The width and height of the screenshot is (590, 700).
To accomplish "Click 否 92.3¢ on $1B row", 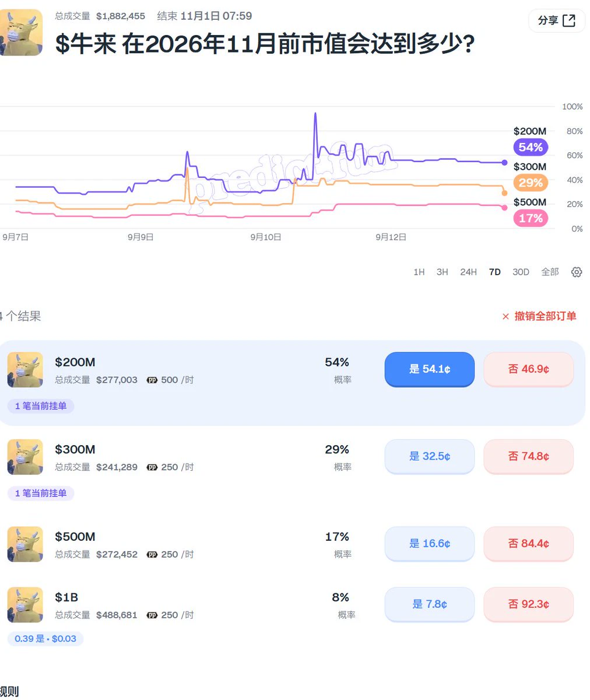I will [529, 604].
